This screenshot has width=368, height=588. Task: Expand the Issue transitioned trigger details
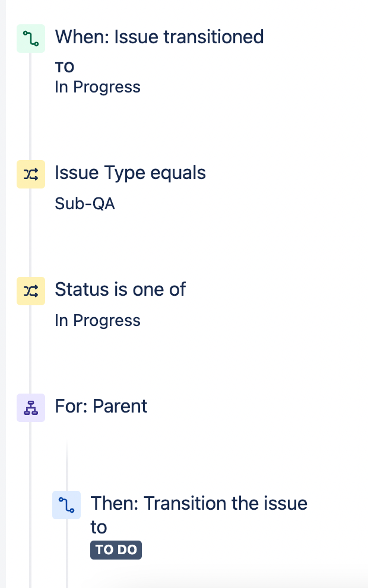pos(159,37)
